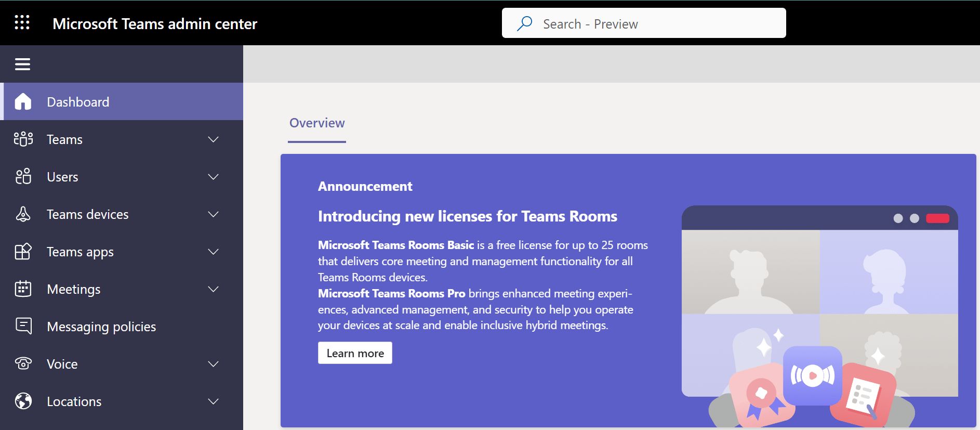980x430 pixels.
Task: Expand the Teams devices chevron
Action: pyautogui.click(x=213, y=214)
